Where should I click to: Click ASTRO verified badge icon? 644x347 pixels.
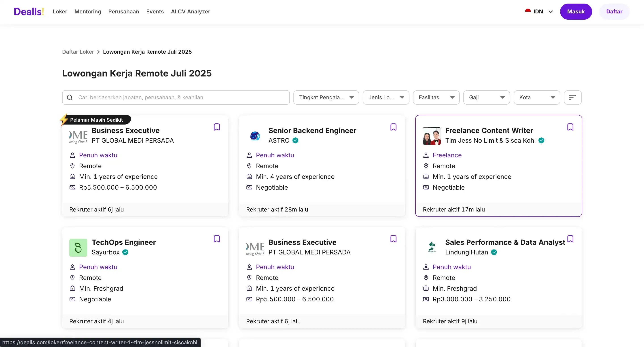tap(295, 140)
